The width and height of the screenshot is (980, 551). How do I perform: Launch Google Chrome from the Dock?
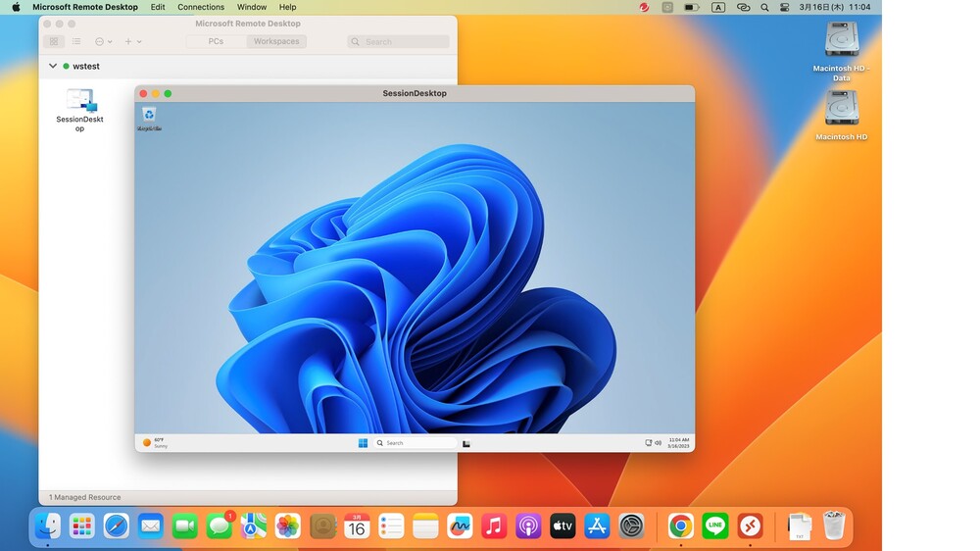(681, 526)
